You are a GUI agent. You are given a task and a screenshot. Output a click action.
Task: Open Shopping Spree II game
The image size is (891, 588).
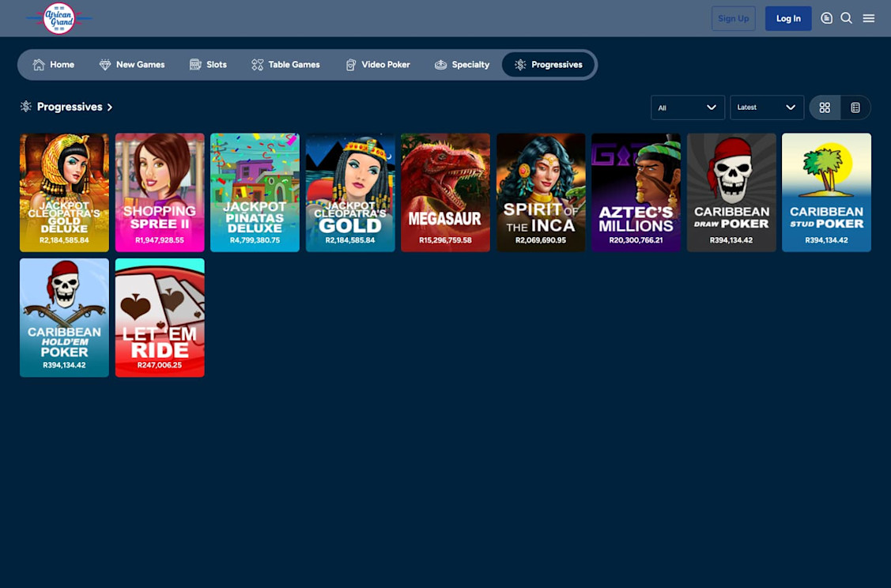(x=160, y=193)
